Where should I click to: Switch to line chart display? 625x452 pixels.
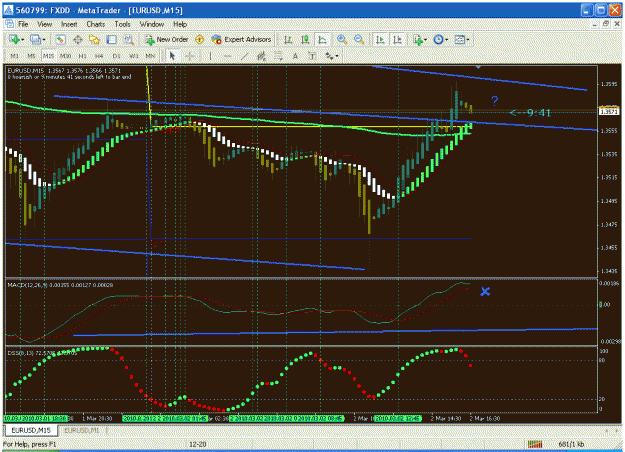(x=322, y=39)
